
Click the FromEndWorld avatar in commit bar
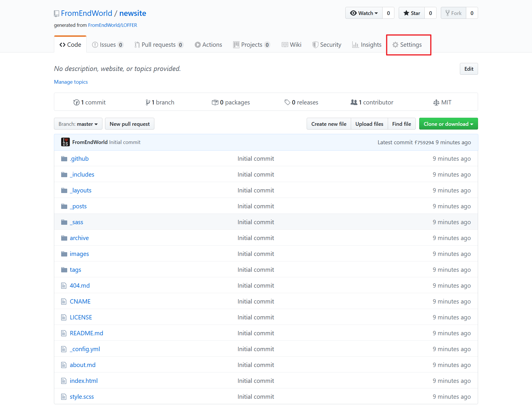(65, 142)
